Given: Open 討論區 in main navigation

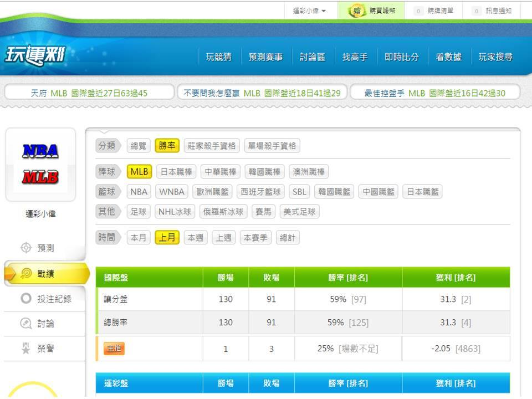Looking at the screenshot, I should [313, 57].
